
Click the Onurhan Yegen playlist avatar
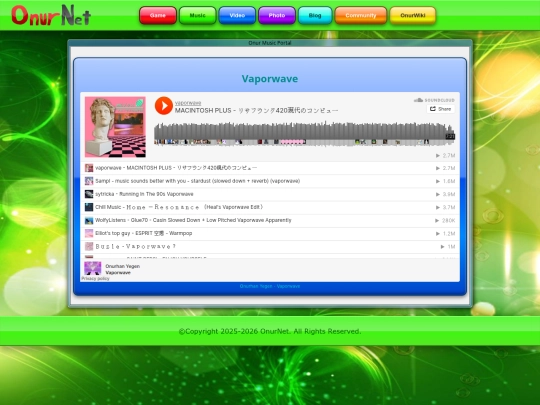pyautogui.click(x=93, y=269)
